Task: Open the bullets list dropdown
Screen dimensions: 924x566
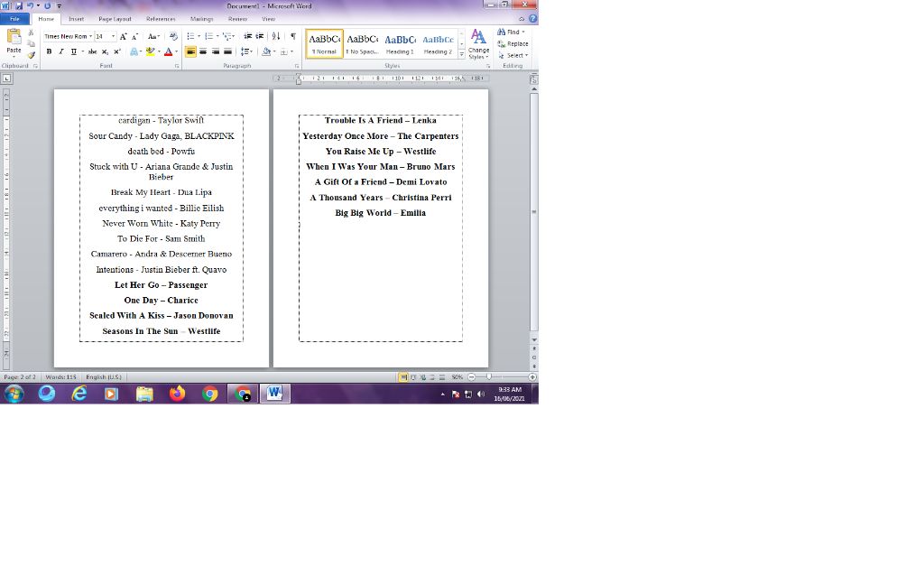Action: [x=199, y=36]
